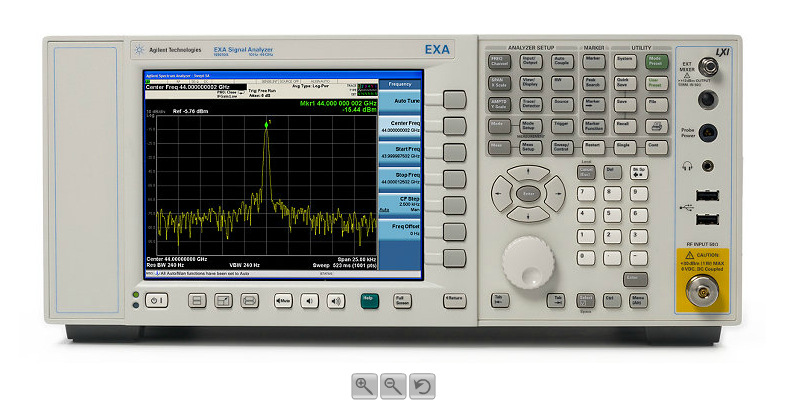Click the green Mode Preset key
This screenshot has width=785, height=405.
coord(656,62)
